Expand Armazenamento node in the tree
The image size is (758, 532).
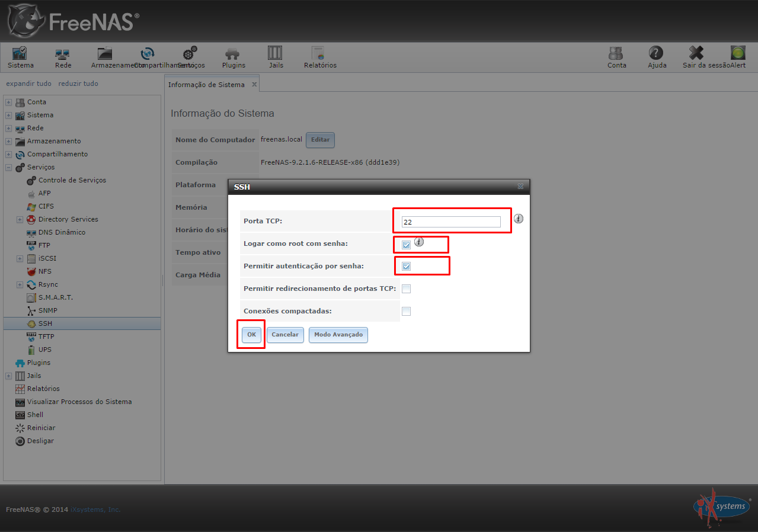[x=8, y=141]
